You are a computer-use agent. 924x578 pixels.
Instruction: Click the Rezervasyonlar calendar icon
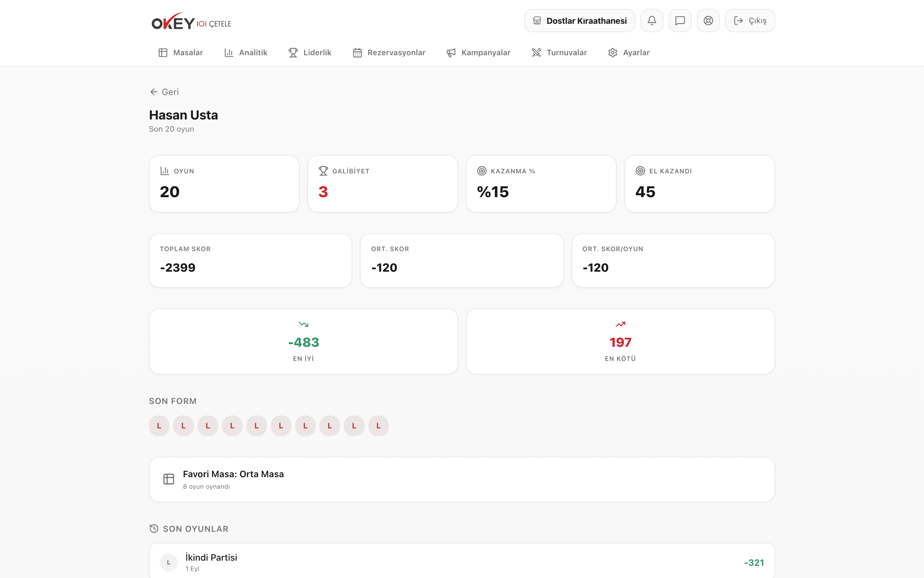pyautogui.click(x=357, y=53)
